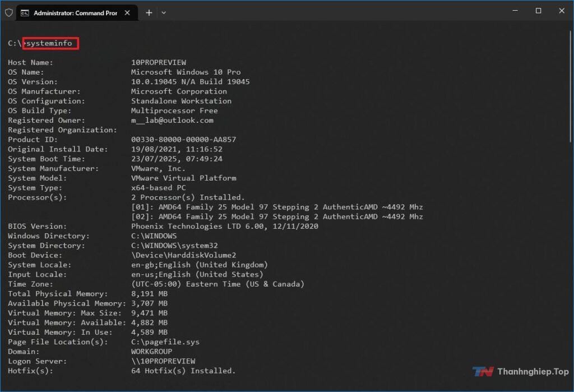The image size is (574, 392).
Task: Click the System Boot Time: label
Action: pyautogui.click(x=47, y=159)
